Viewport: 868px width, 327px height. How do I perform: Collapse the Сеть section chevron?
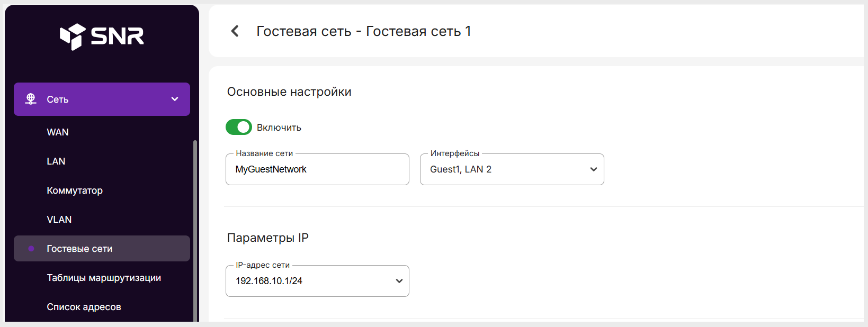point(175,99)
